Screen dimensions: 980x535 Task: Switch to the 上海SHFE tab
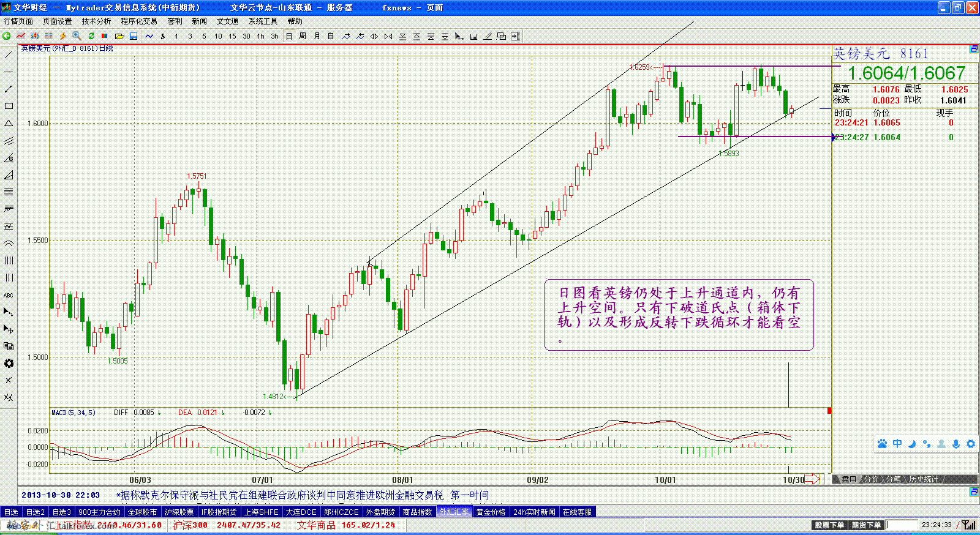[x=262, y=512]
